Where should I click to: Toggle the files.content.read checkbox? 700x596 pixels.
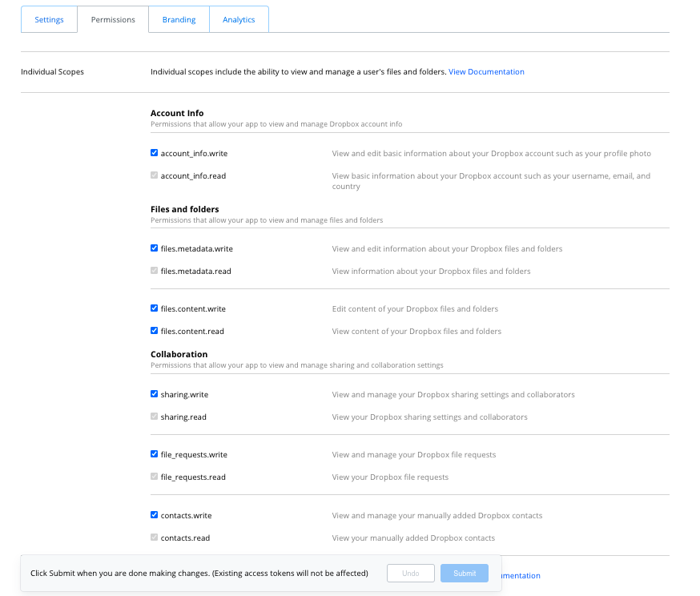click(x=154, y=330)
